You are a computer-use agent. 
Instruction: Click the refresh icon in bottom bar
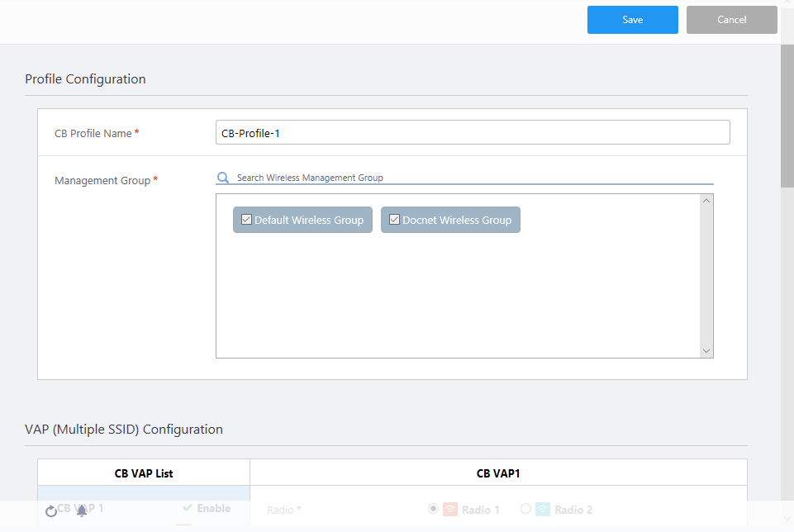[x=51, y=511]
